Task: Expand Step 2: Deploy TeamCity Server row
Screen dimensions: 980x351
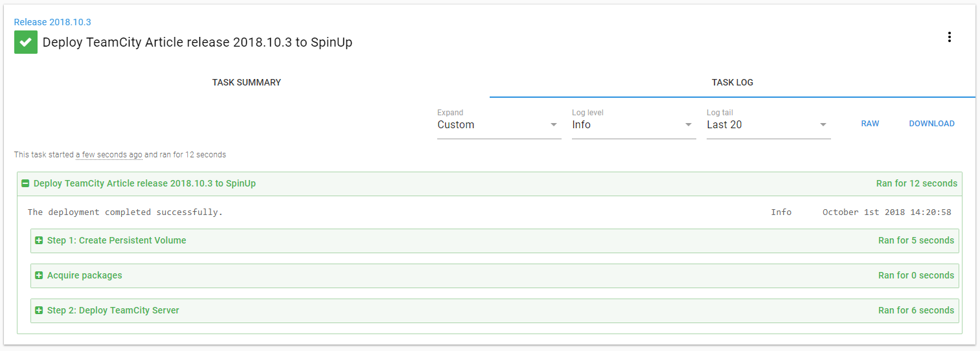Action: click(x=113, y=311)
